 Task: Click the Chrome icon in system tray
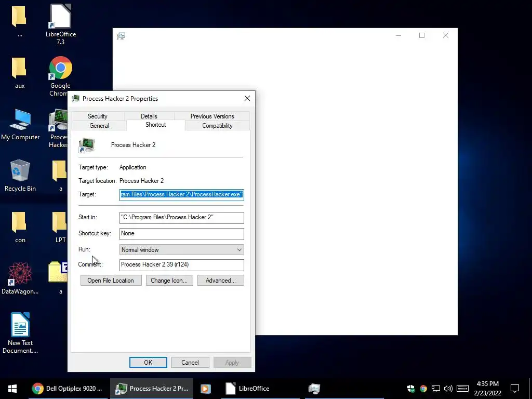point(423,389)
